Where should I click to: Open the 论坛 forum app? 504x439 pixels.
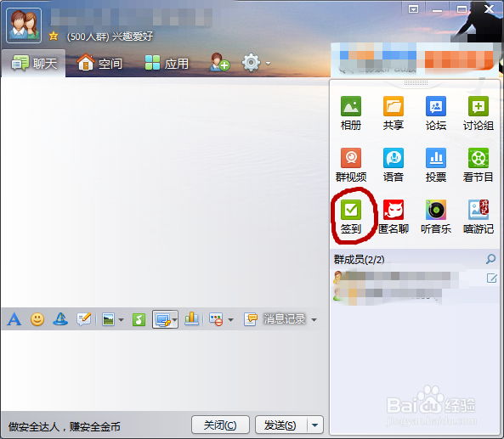click(x=435, y=113)
